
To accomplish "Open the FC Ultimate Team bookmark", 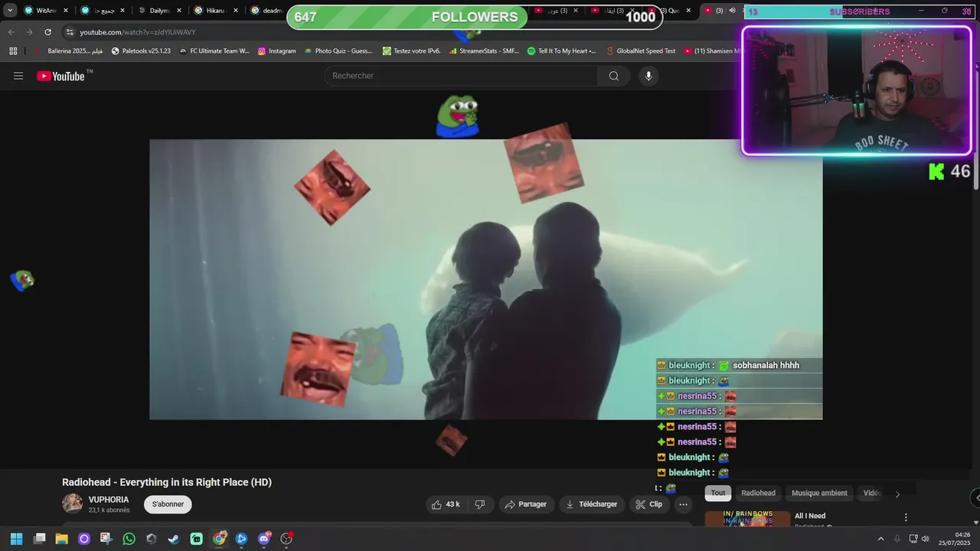I will 214,51.
